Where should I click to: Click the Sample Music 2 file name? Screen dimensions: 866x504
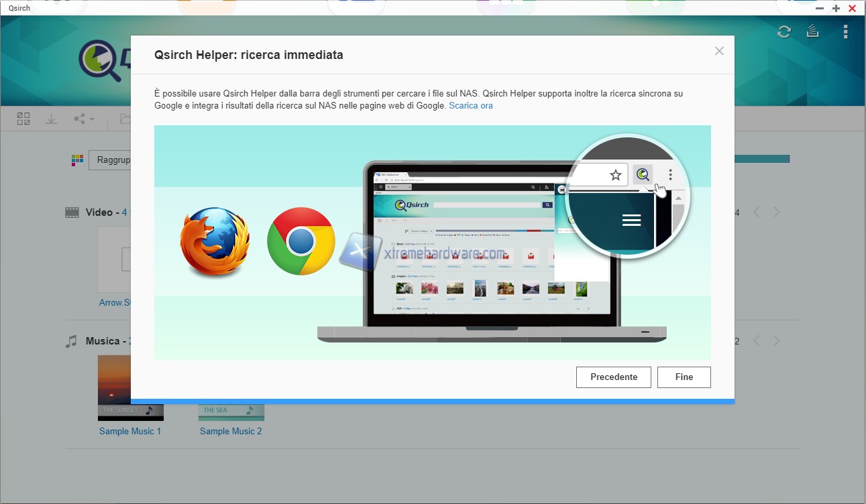point(231,431)
